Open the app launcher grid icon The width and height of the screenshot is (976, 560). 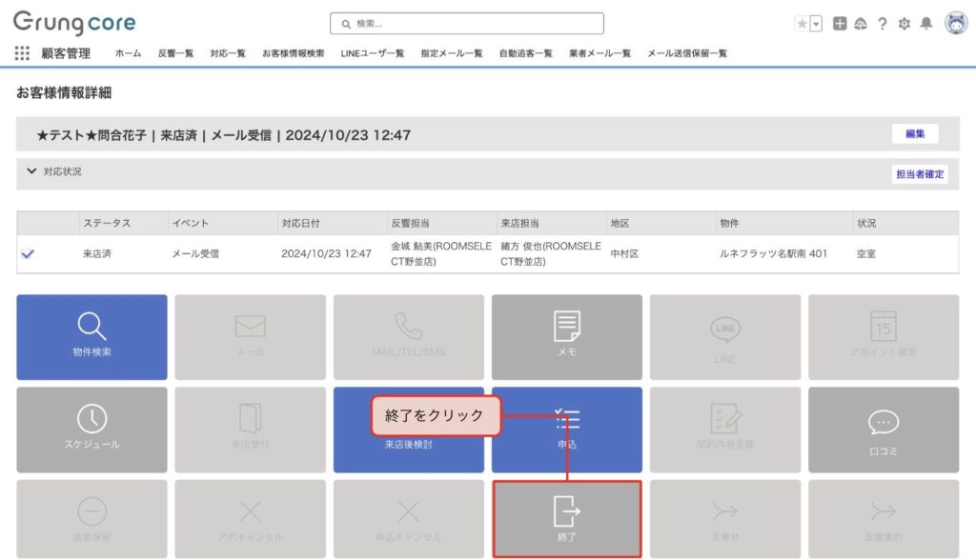coord(22,53)
